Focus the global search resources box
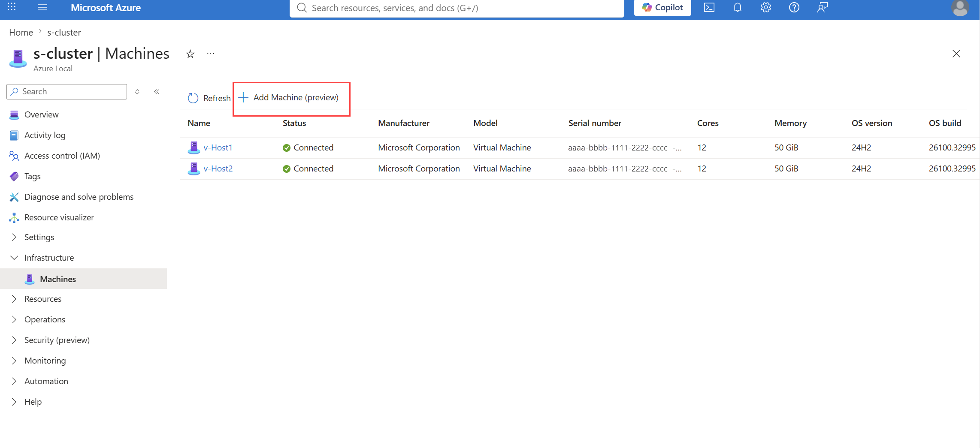Viewport: 980px width, 448px height. click(x=457, y=8)
